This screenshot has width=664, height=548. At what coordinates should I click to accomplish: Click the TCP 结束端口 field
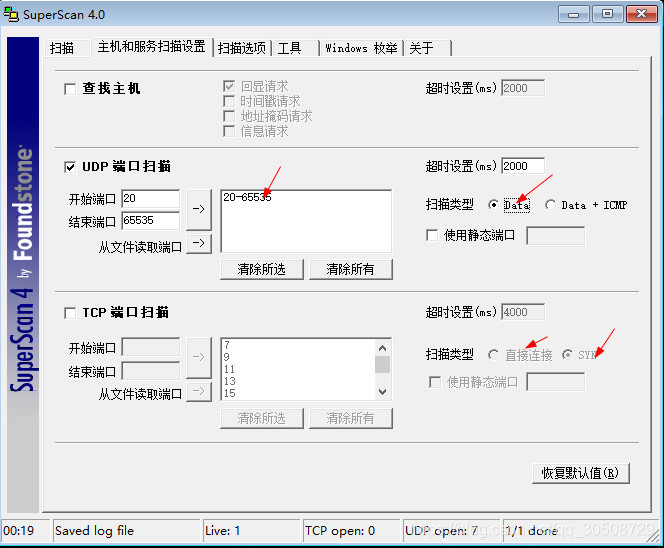coord(151,371)
